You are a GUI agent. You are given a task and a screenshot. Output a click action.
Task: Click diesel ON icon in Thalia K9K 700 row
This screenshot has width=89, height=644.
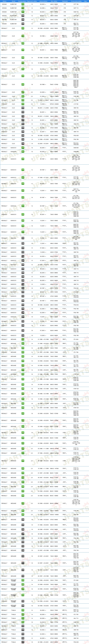coord(23,630)
